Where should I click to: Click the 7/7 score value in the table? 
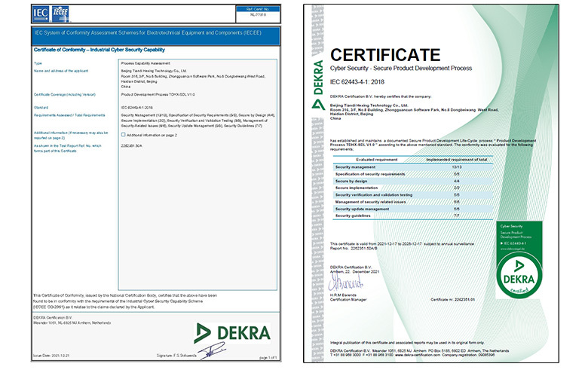456,216
